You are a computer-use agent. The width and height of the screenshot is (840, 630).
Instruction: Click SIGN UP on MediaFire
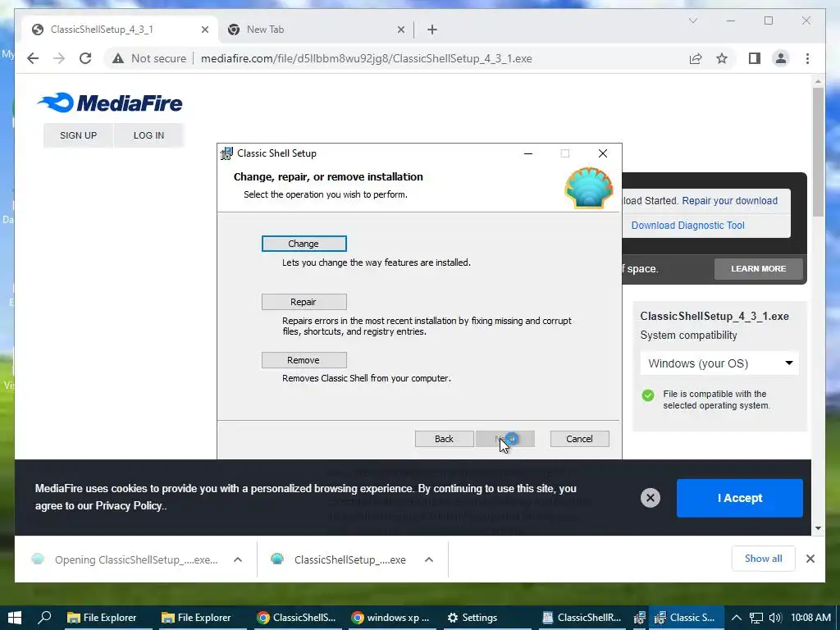click(78, 135)
